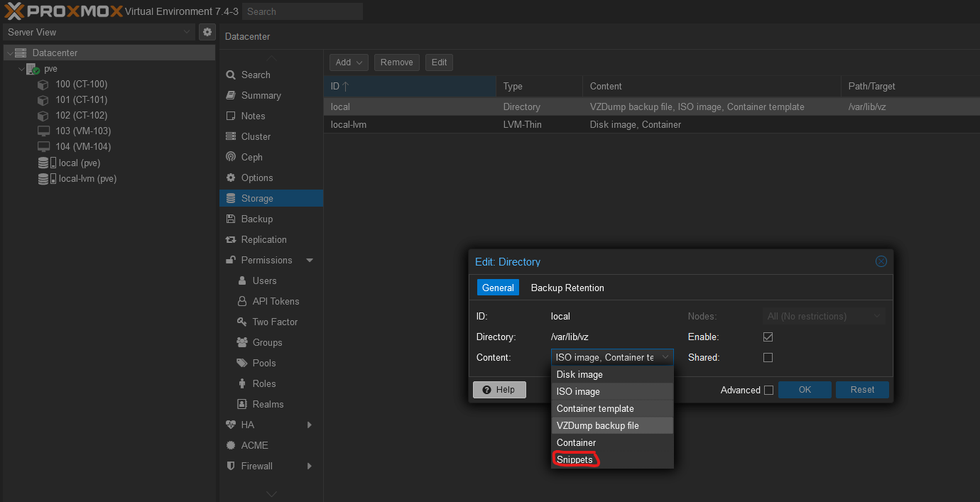Image resolution: width=980 pixels, height=502 pixels.
Task: Toggle the Shared checkbox in the dialog
Action: [768, 357]
